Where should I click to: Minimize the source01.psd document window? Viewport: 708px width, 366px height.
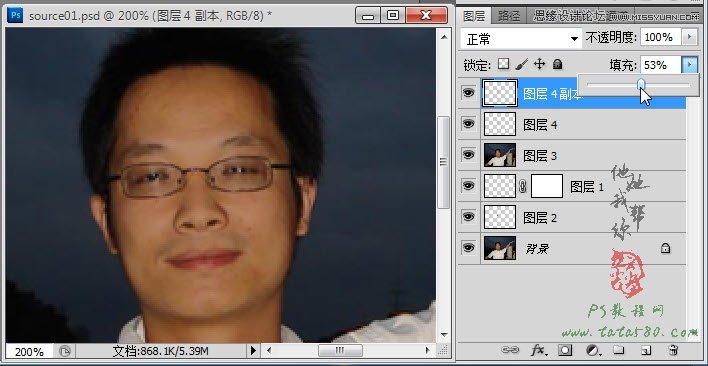pos(368,16)
